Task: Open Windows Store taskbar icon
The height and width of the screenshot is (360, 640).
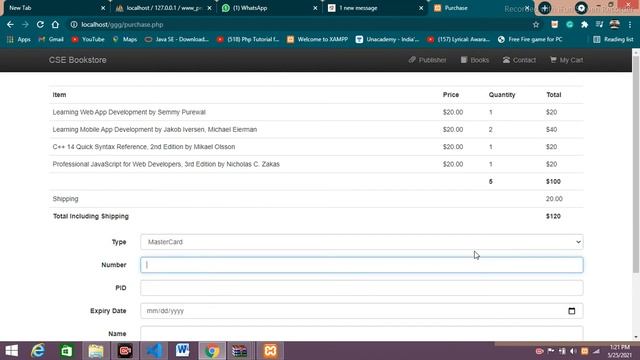Action: point(67,351)
